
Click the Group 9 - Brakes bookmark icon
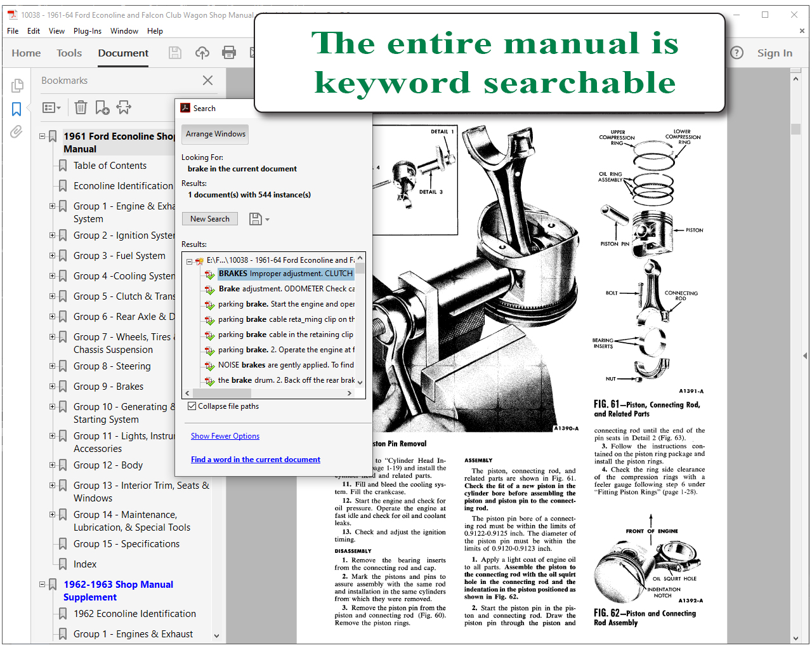(63, 387)
